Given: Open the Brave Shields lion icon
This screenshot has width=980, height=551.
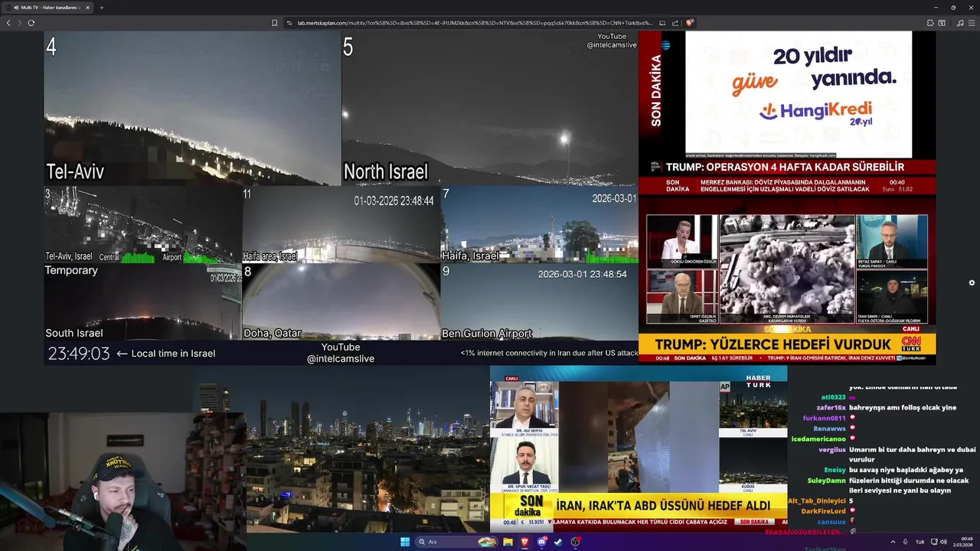Looking at the screenshot, I should (x=690, y=23).
